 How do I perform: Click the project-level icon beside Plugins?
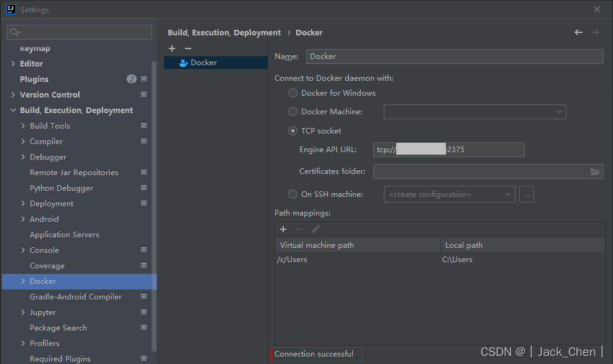pos(143,79)
